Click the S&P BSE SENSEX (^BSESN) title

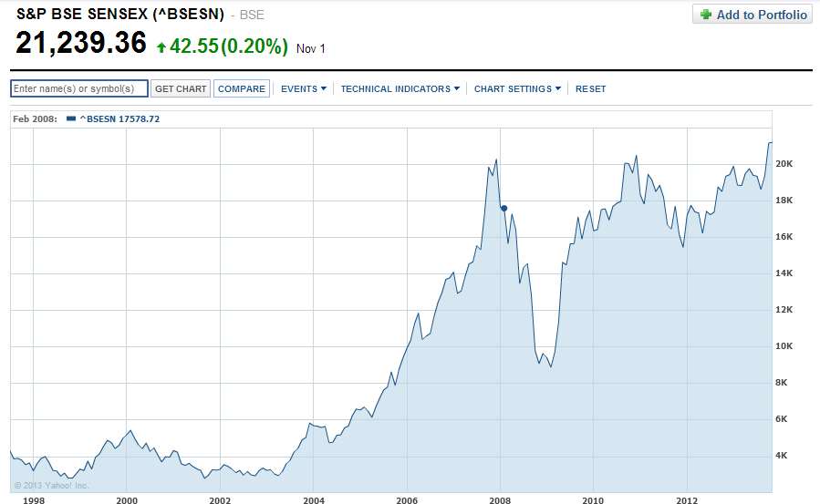120,14
